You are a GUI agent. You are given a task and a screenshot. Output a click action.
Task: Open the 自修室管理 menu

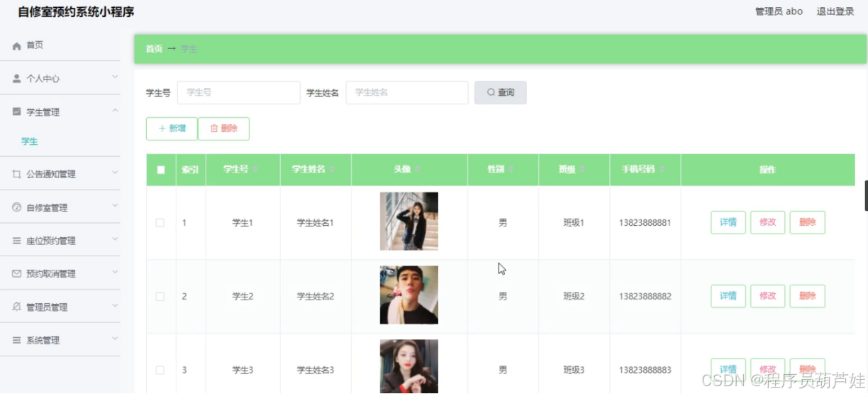point(60,207)
